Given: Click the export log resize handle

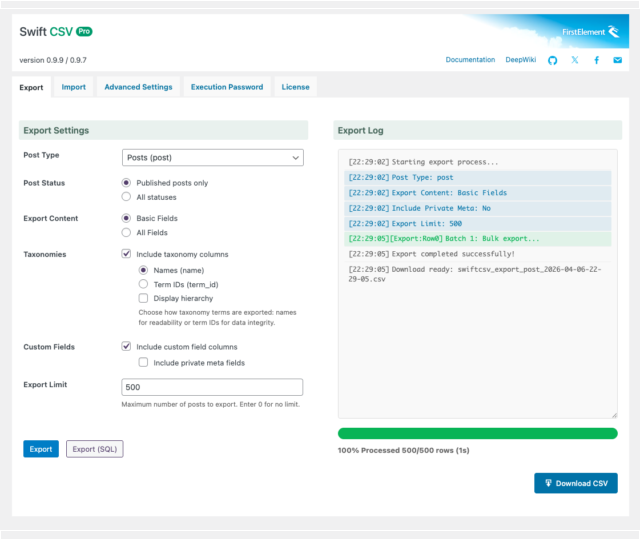Looking at the screenshot, I should pos(613,414).
